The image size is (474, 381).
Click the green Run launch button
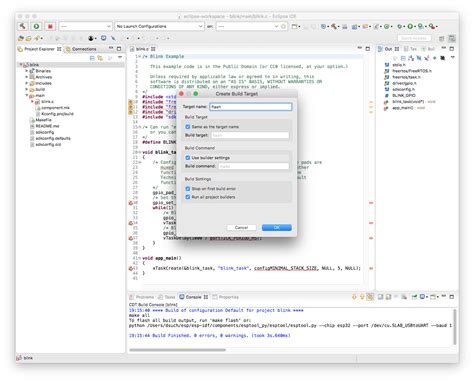click(x=36, y=26)
